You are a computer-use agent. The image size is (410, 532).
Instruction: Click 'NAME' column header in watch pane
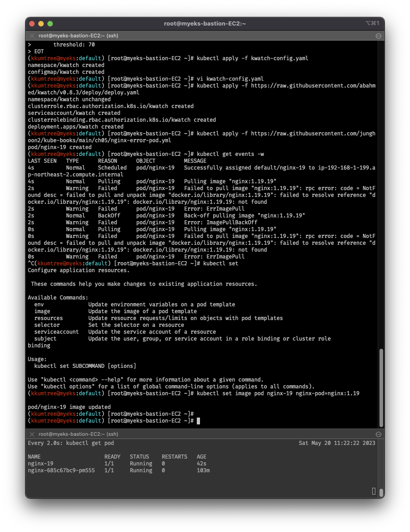coord(34,457)
